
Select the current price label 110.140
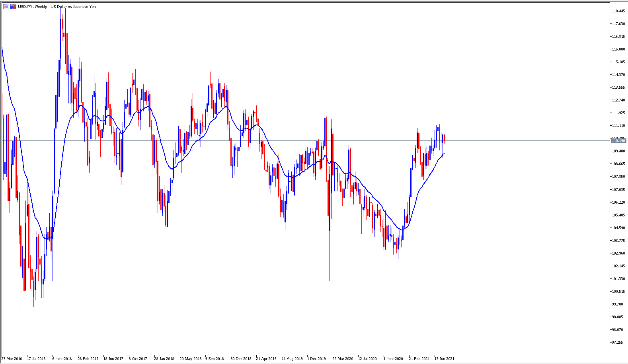(618, 141)
